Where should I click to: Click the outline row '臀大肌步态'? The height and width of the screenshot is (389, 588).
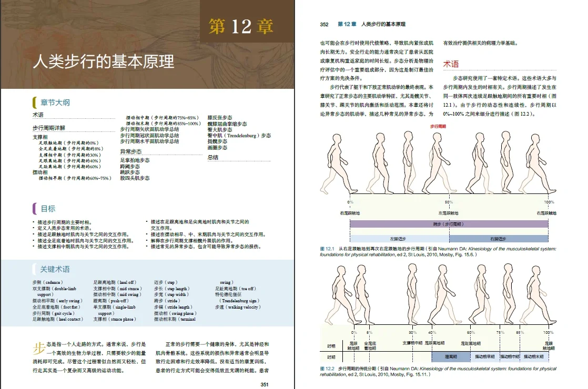click(x=220, y=130)
